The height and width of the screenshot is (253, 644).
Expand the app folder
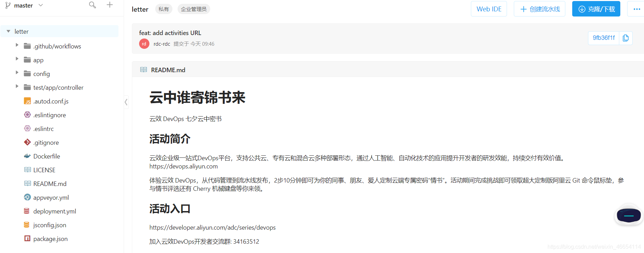click(x=17, y=59)
